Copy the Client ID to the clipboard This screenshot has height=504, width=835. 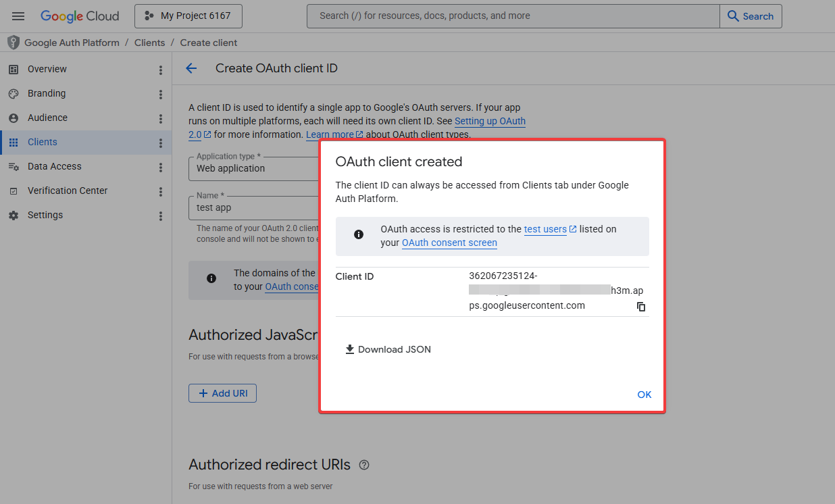click(641, 307)
